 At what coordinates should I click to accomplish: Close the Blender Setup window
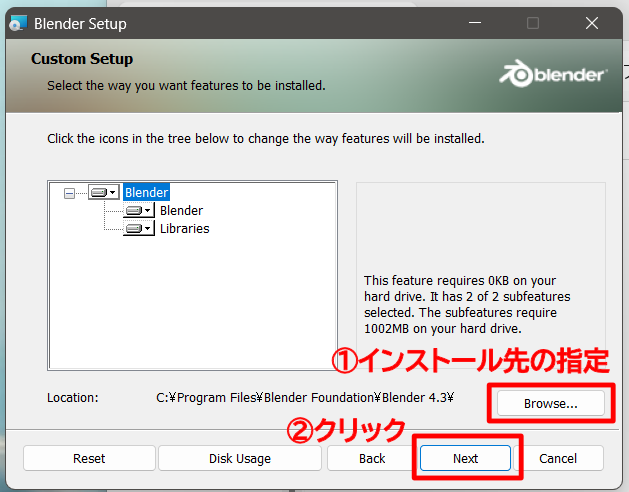coord(592,23)
